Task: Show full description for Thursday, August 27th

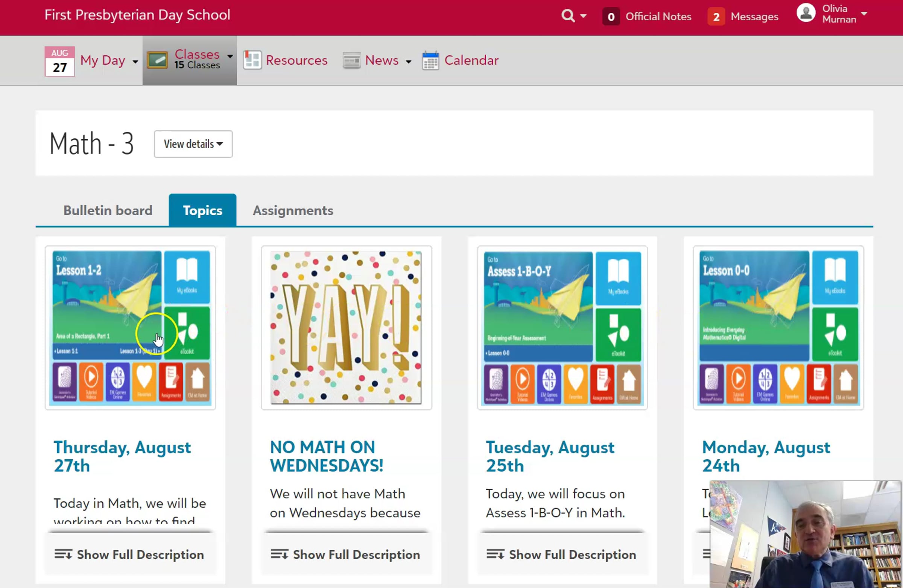Action: point(129,555)
